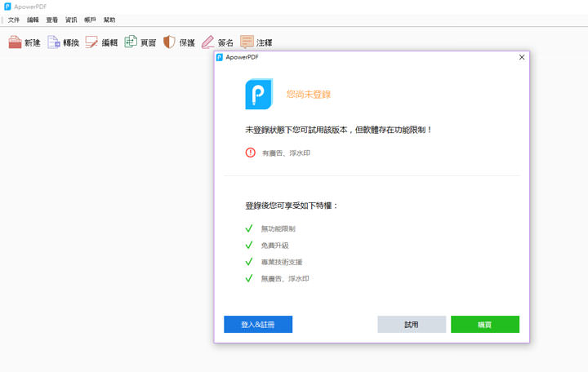Click the 無功能限制 feature line
Viewport: 588px width, 372px height.
278,228
